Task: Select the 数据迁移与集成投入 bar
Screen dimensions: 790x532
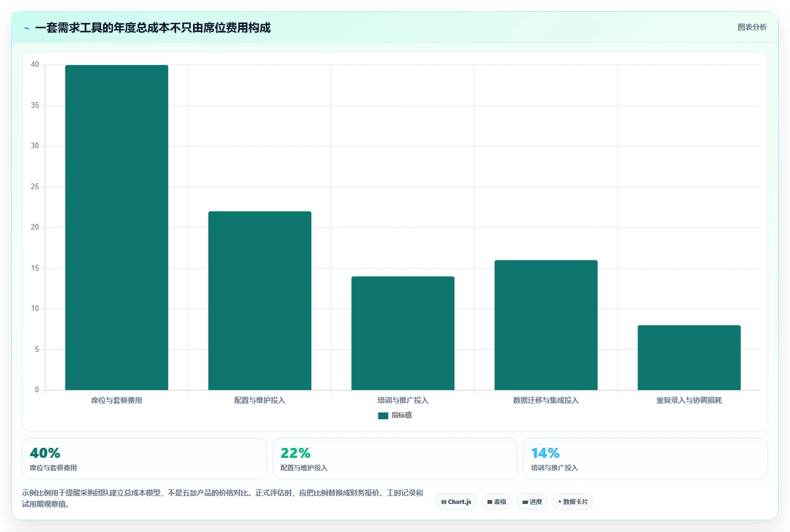Action: [x=546, y=325]
